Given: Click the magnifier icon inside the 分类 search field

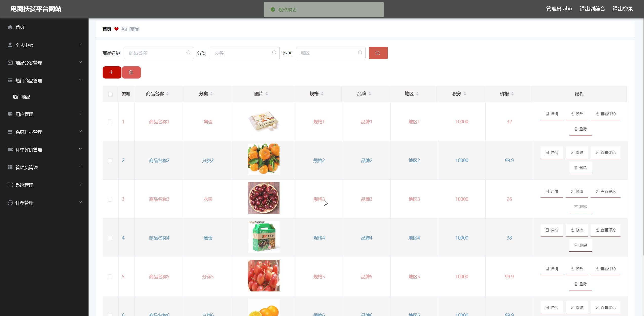Looking at the screenshot, I should click(274, 53).
